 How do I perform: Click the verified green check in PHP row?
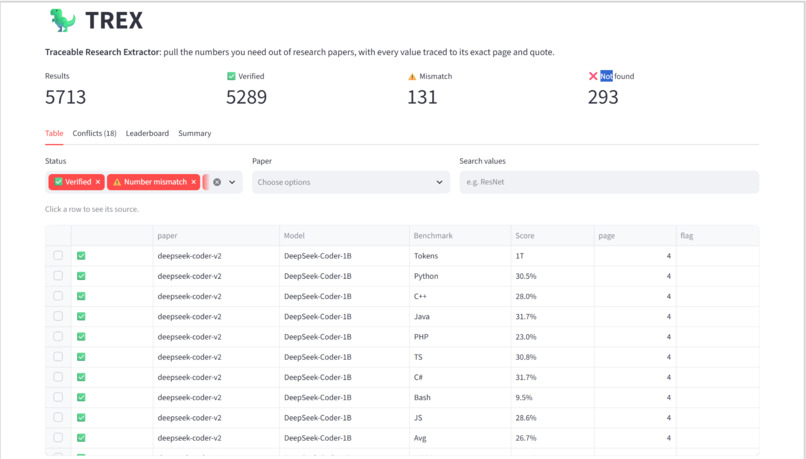coord(81,337)
